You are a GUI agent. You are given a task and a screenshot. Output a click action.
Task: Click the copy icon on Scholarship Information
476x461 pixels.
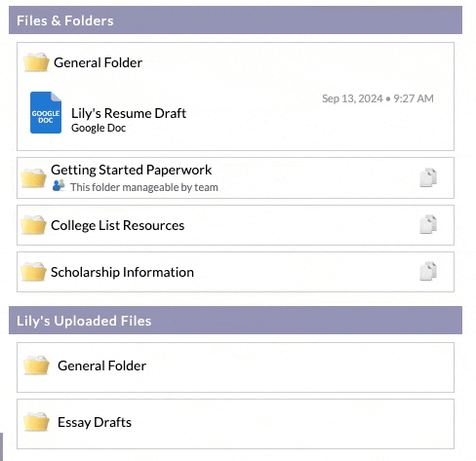(x=428, y=271)
